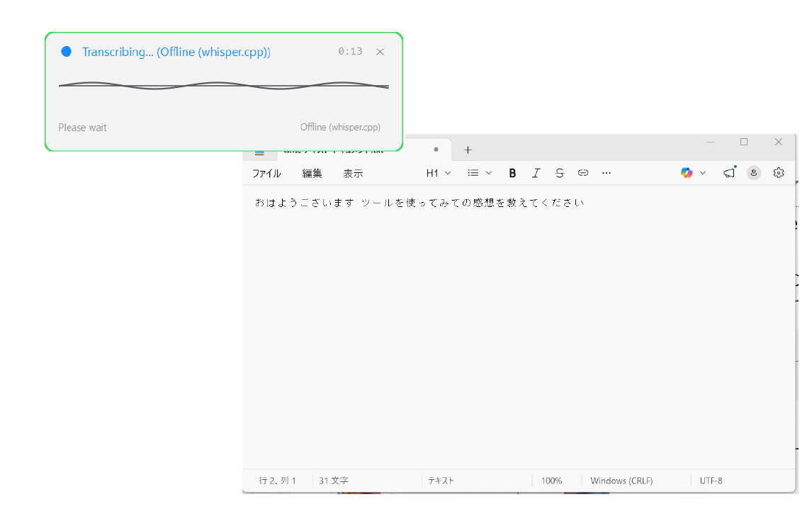The width and height of the screenshot is (812, 526).
Task: Select the Offline (whisper.cpp) footer label
Action: tap(340, 127)
